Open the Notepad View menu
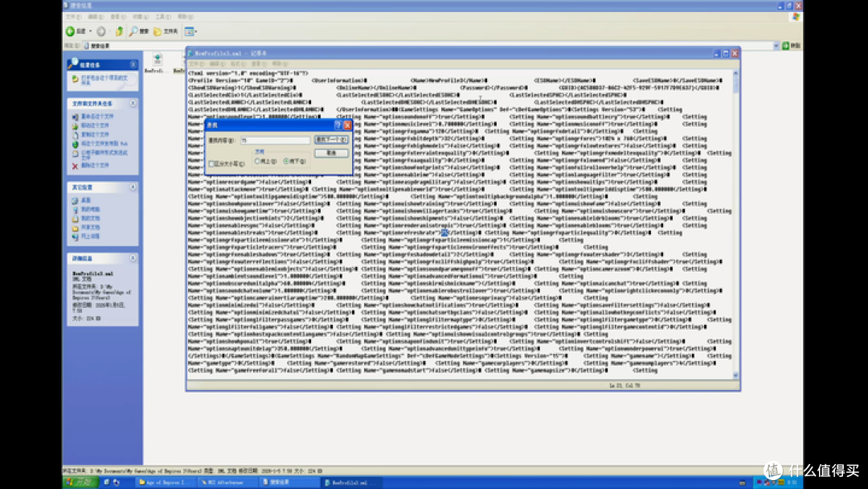Viewport: 868px width, 489px height. 259,64
